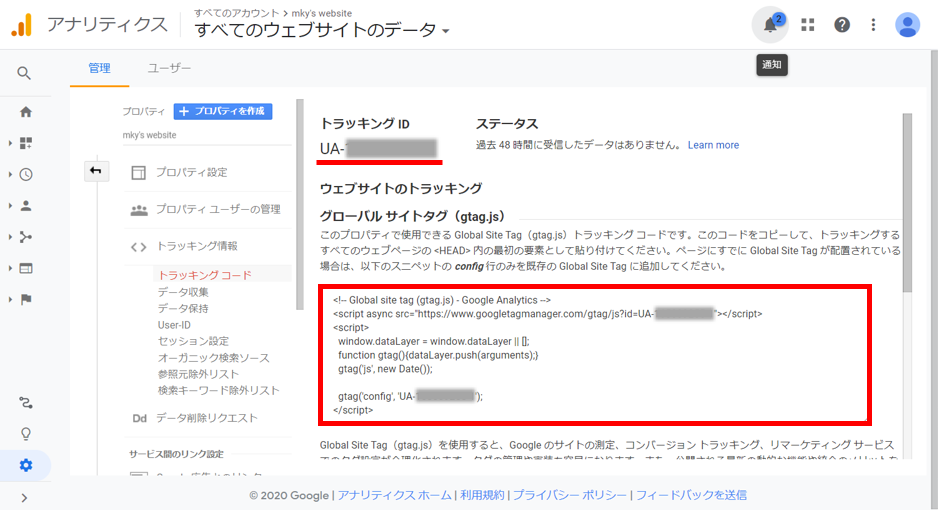Open the user account avatar
Screen dimensions: 938x510
tap(907, 25)
